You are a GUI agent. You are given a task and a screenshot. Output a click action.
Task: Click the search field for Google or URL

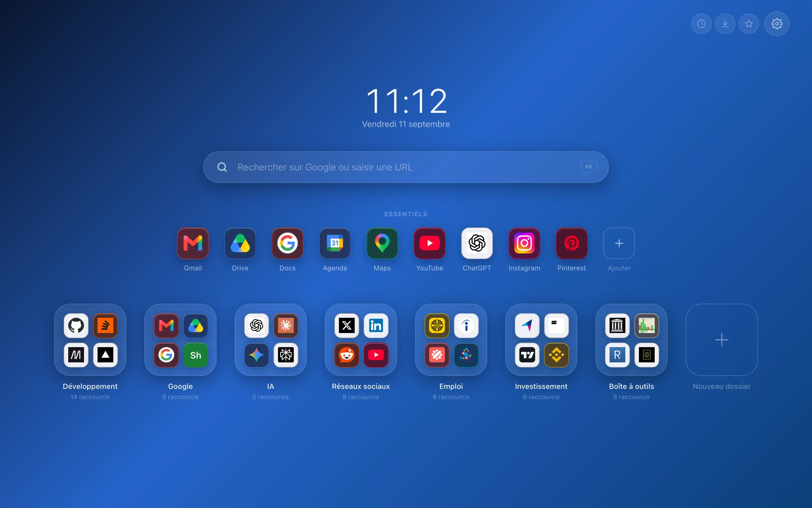click(x=406, y=167)
